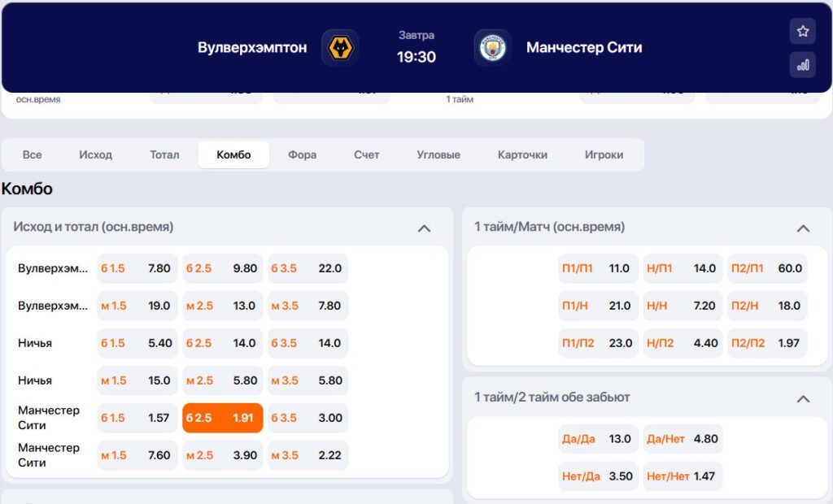Image resolution: width=833 pixels, height=504 pixels.
Task: Choose Нет/Да both score at 3.50
Action: (x=598, y=476)
